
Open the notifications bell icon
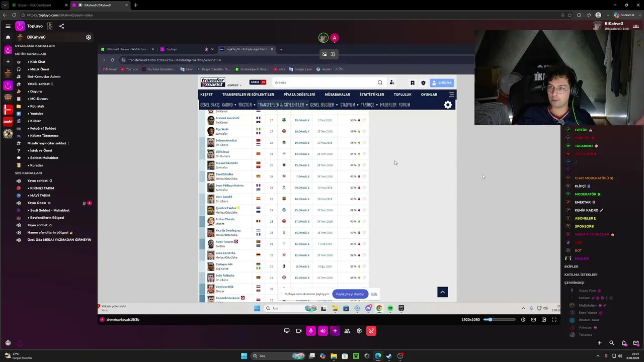point(624,343)
